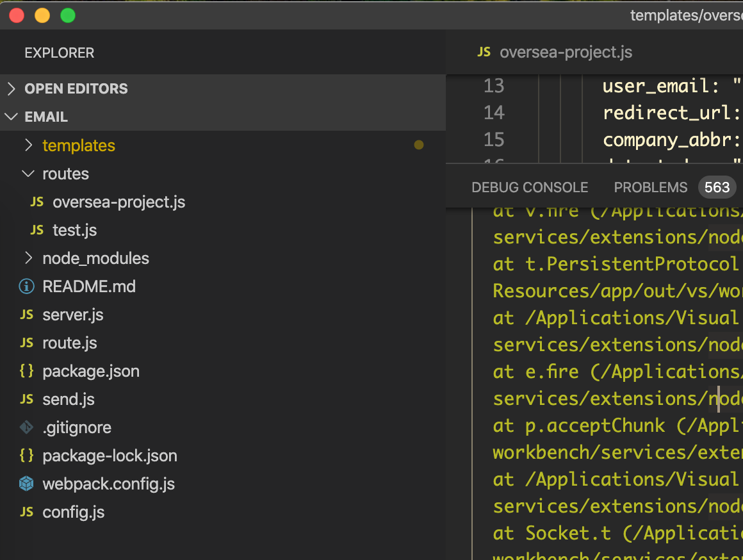Screen dimensions: 743x560
Task: Click the green zoom button of the window
Action: pos(67,15)
